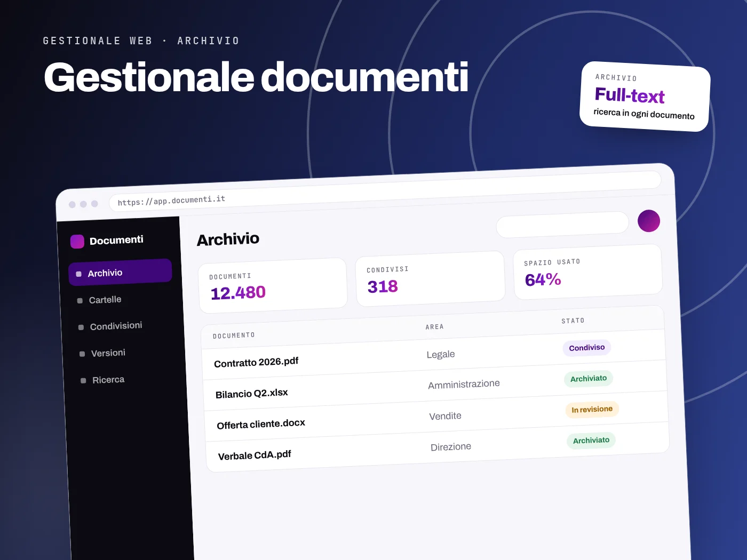Open the file Contratto 2026.pdf

click(256, 362)
